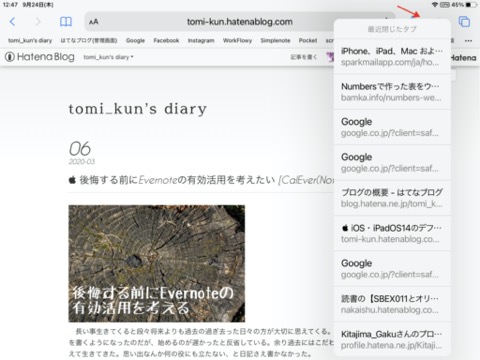Reopen the ブログの概要 - はてなブログ tab
480x360 pixels.
(392, 198)
